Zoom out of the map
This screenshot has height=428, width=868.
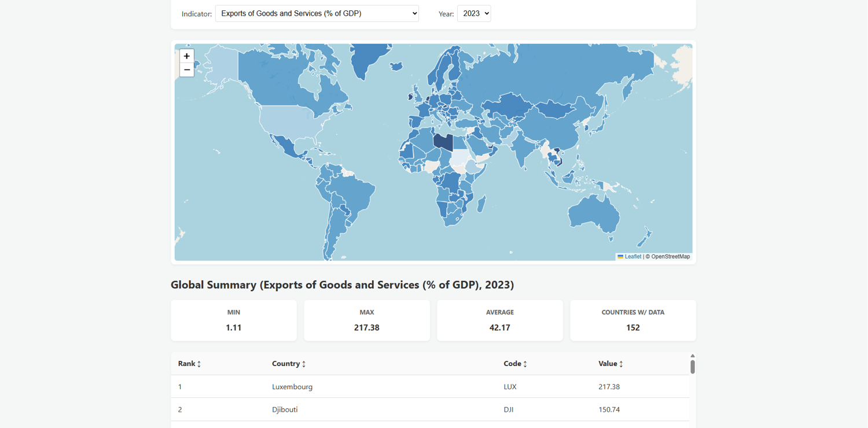[x=186, y=70]
